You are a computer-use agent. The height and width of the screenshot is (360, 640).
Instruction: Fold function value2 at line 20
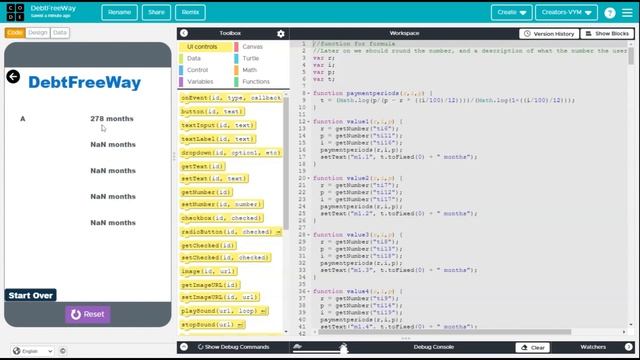pos(309,178)
